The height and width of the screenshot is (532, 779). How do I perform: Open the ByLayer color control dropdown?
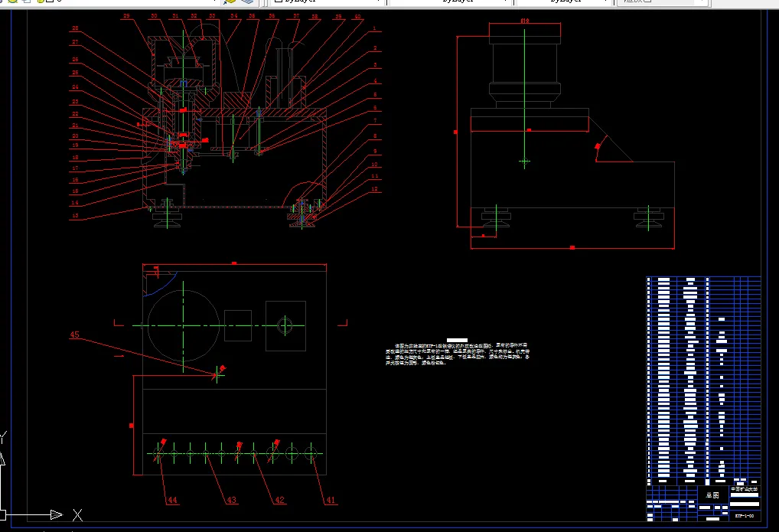[327, 2]
